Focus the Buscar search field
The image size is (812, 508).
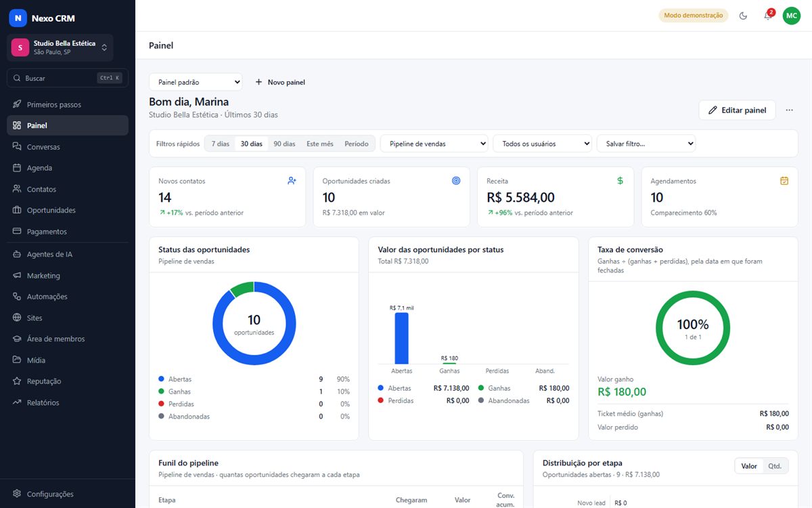pos(68,78)
